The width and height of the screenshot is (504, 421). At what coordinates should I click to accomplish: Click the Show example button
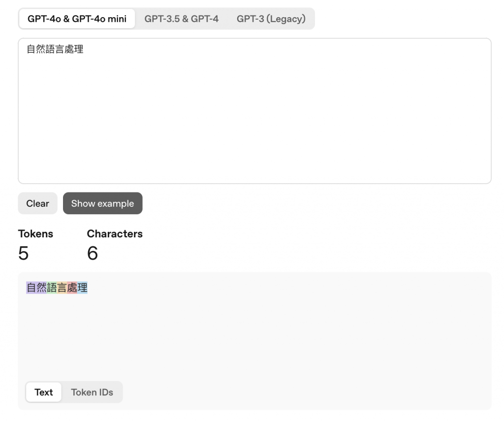(x=102, y=203)
